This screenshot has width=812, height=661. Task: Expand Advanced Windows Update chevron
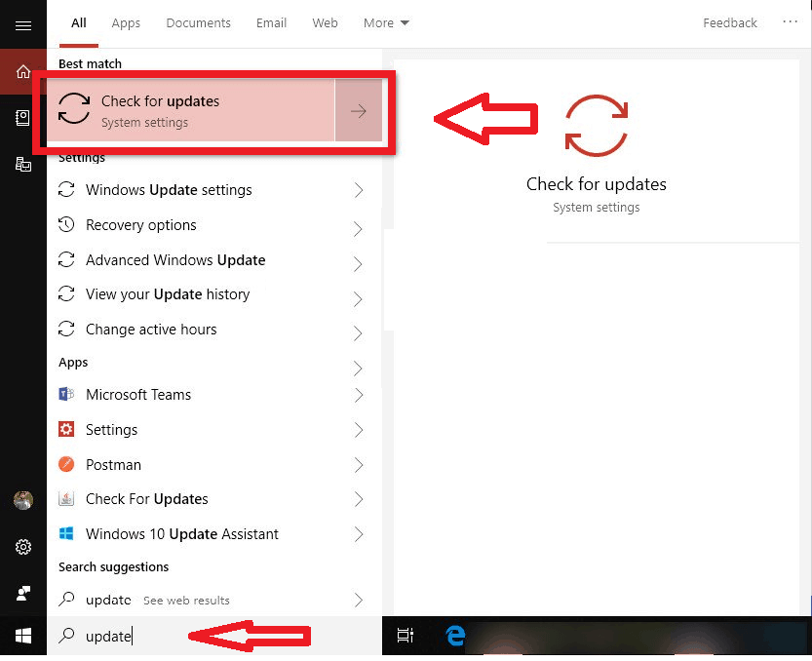(358, 263)
